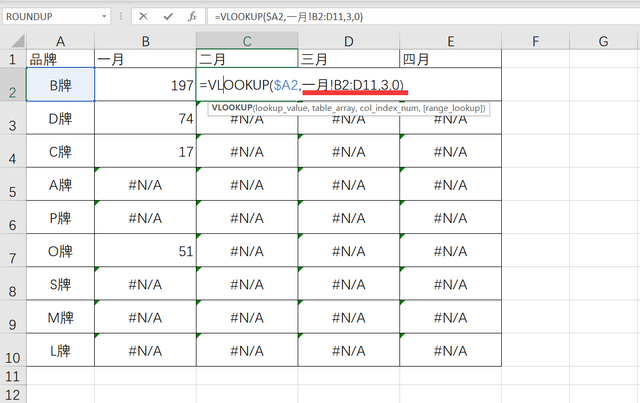Viewport: 640px width, 403px height.
Task: Click the cell with value 197
Action: coord(145,85)
